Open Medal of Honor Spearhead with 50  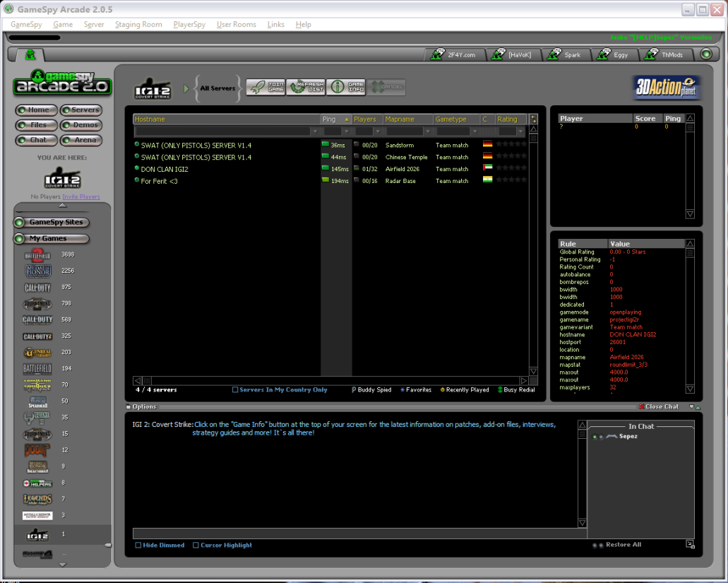tap(37, 401)
